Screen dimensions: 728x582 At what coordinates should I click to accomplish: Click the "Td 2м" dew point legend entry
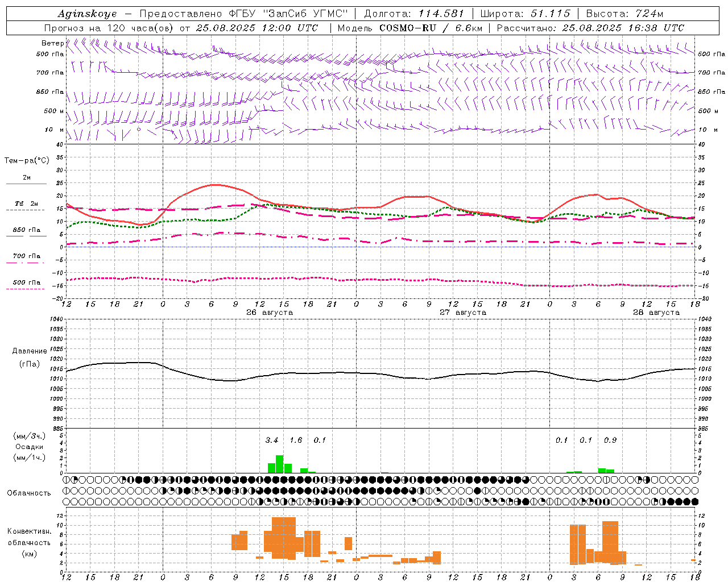tap(27, 203)
